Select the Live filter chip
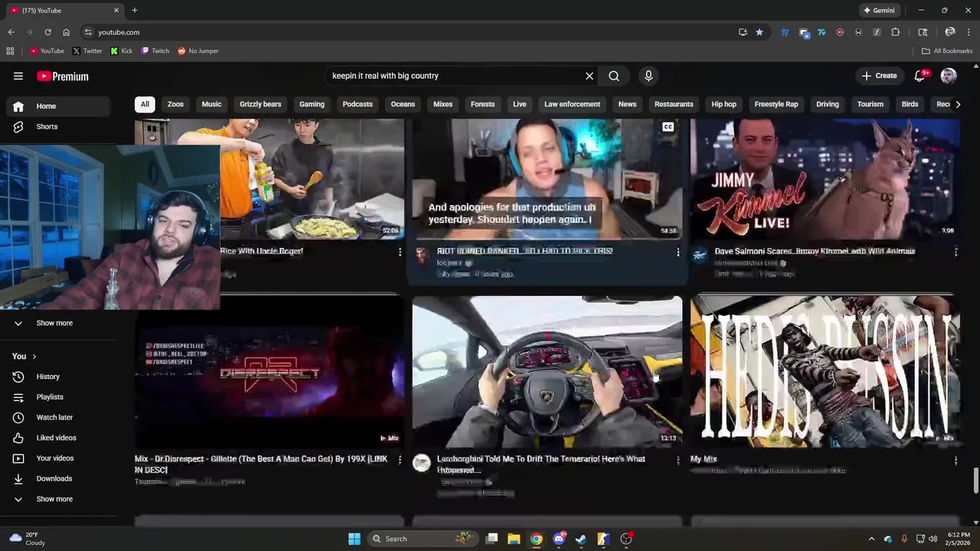This screenshot has height=551, width=980. point(520,104)
